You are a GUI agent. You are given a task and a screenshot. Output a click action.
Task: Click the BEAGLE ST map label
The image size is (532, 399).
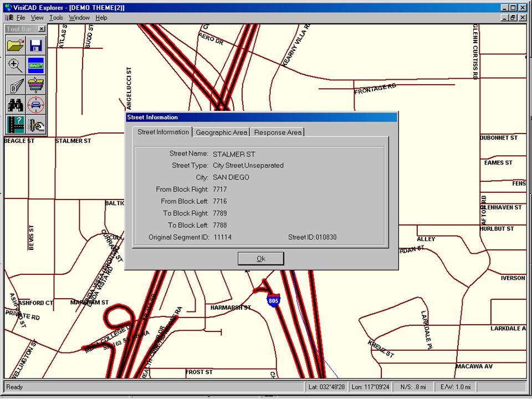coord(19,141)
